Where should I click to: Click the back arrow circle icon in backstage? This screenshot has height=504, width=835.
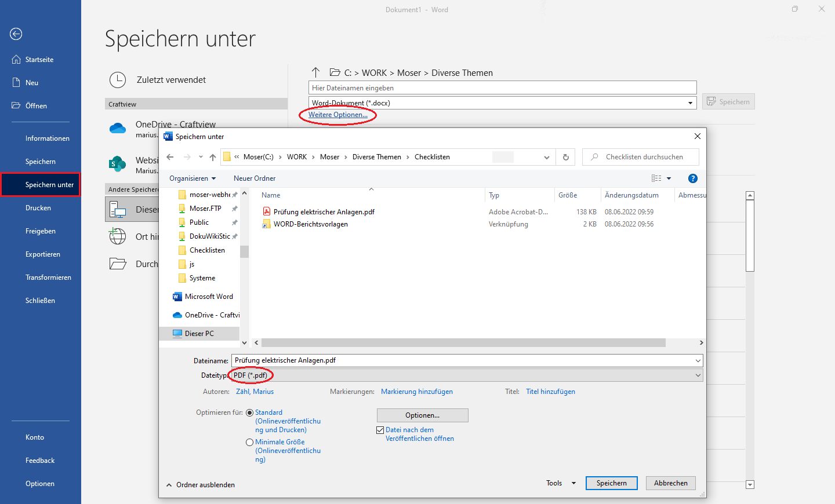[16, 34]
